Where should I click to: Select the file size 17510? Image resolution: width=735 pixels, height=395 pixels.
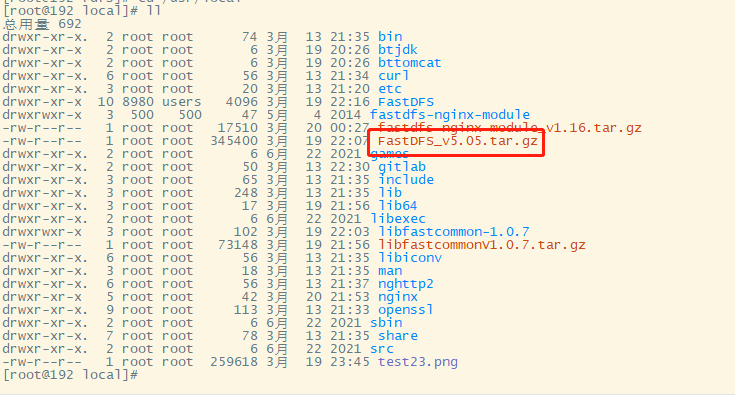point(238,128)
